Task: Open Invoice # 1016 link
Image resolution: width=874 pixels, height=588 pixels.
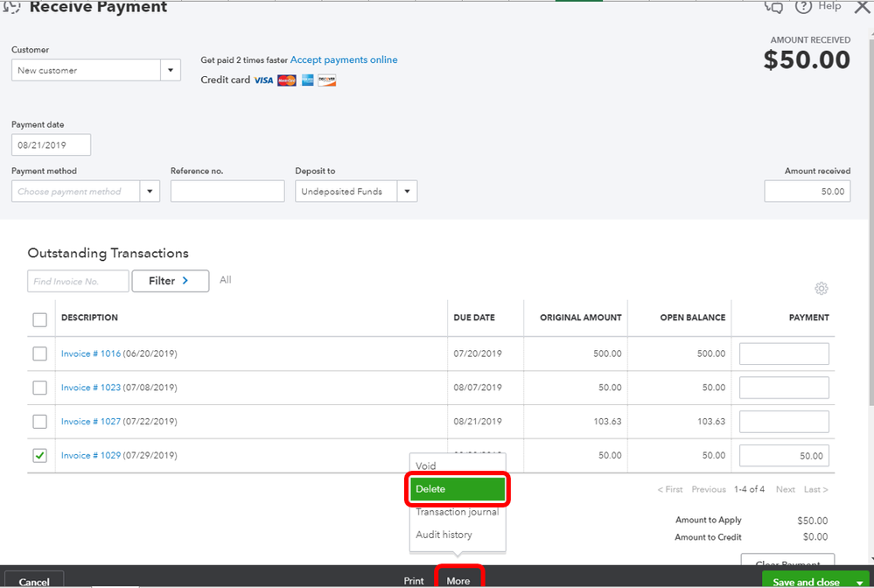Action: [x=91, y=353]
